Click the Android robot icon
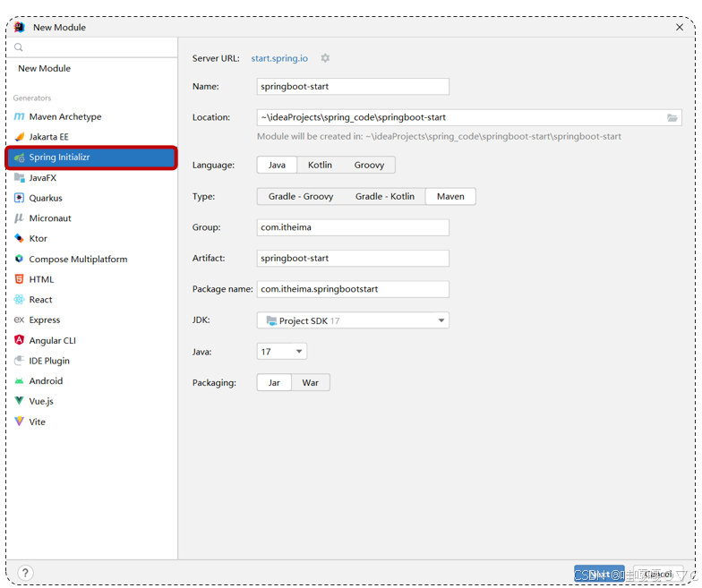702x588 pixels. (x=19, y=381)
